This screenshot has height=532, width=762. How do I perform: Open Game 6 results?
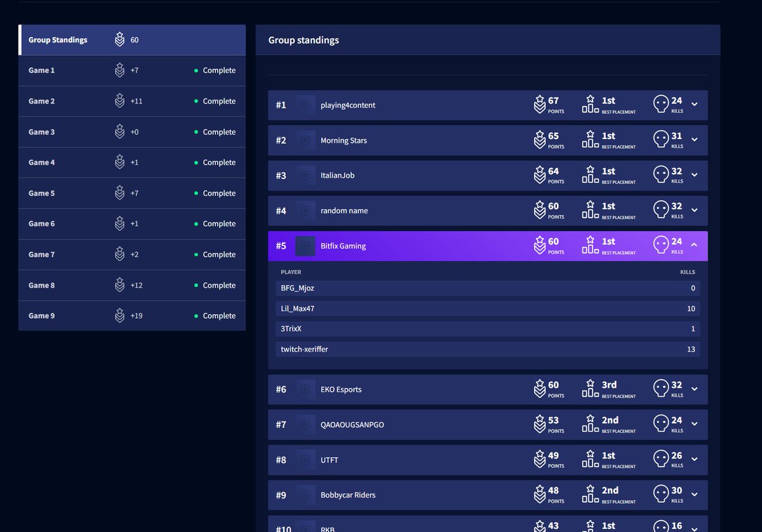click(132, 223)
